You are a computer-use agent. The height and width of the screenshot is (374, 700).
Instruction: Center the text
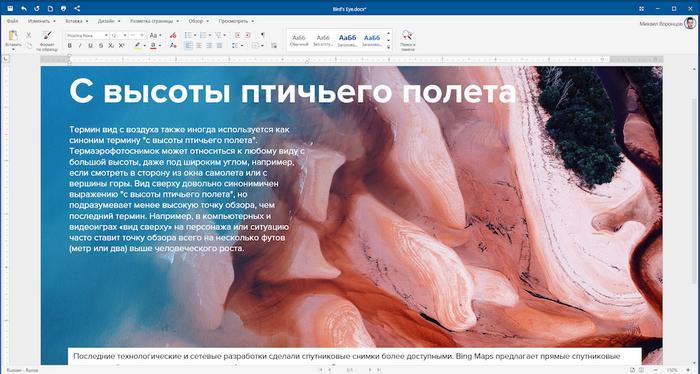click(199, 46)
